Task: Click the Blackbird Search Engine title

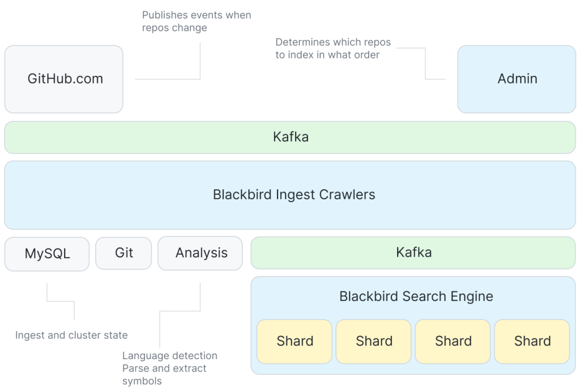Action: point(416,296)
